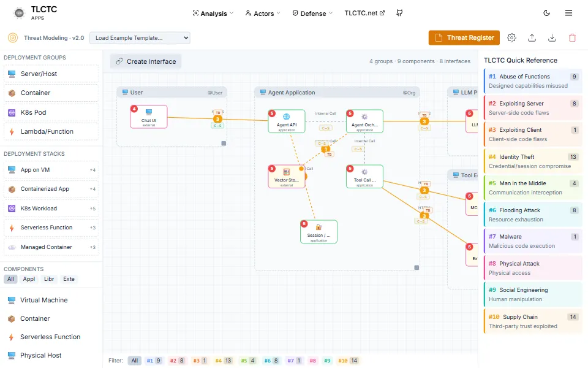Click the User group header
Screen dimensions: 588x368
tap(171, 93)
